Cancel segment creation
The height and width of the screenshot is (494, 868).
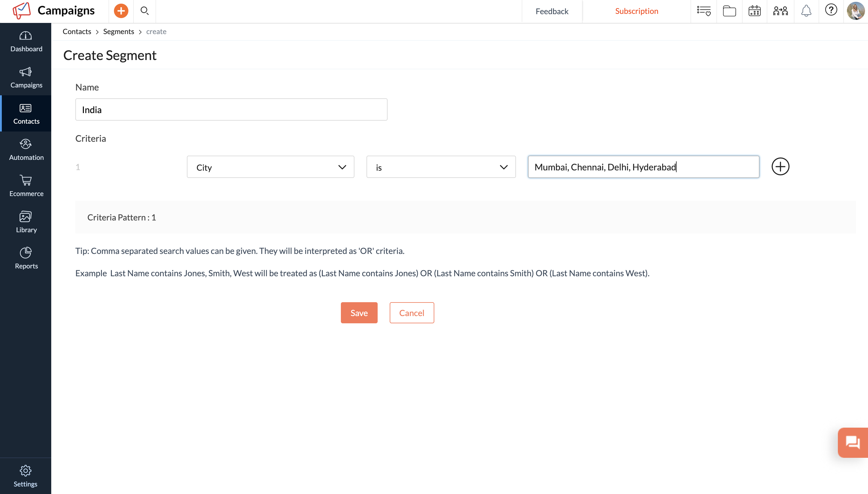tap(412, 312)
